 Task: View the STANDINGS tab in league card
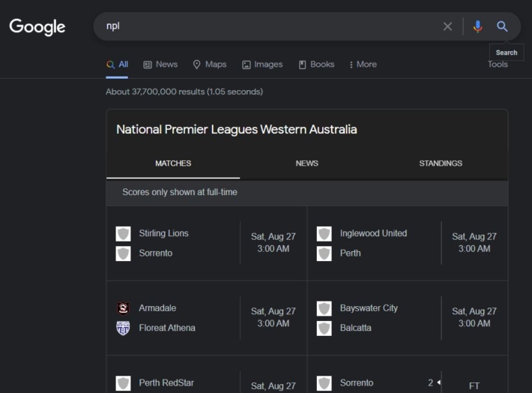[x=441, y=163]
